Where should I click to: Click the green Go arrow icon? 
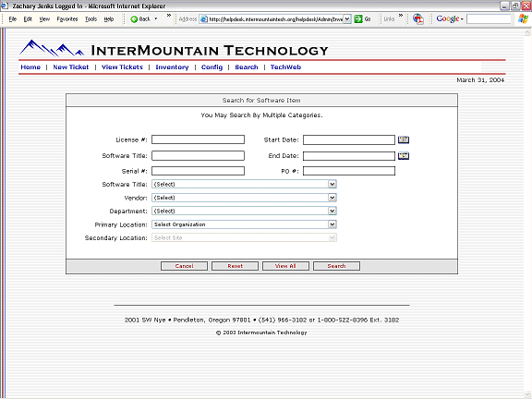tap(358, 19)
